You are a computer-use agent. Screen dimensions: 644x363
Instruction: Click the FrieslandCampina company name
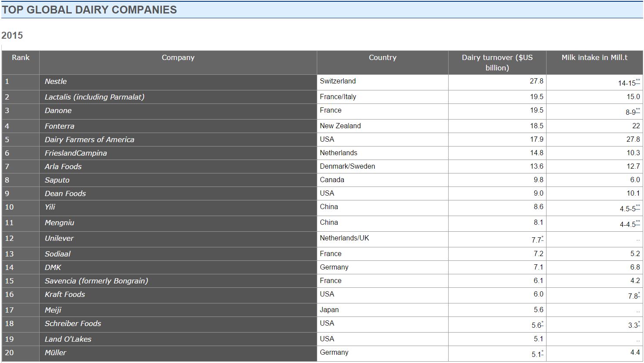point(76,153)
